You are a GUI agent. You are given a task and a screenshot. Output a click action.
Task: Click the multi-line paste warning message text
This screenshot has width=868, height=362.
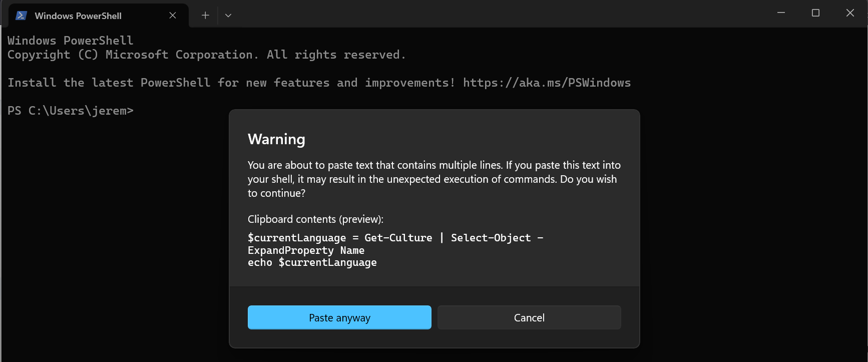coord(433,179)
